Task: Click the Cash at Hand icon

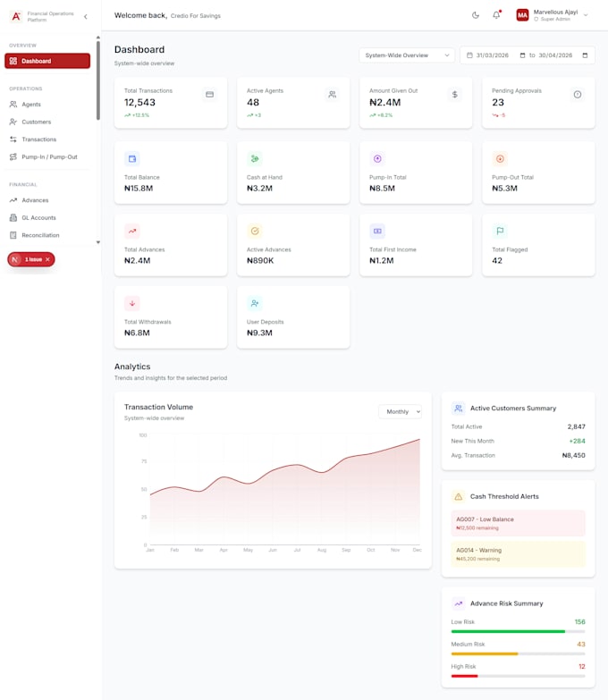Action: 255,158
